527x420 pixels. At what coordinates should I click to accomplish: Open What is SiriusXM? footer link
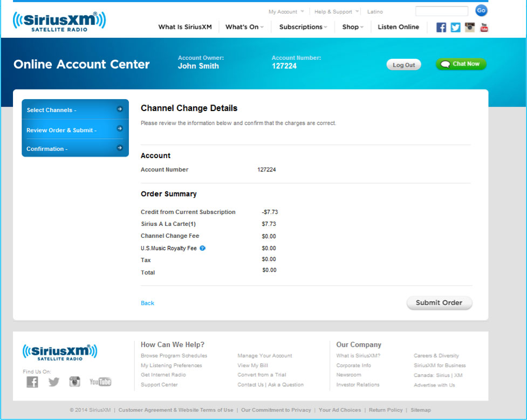tap(358, 355)
